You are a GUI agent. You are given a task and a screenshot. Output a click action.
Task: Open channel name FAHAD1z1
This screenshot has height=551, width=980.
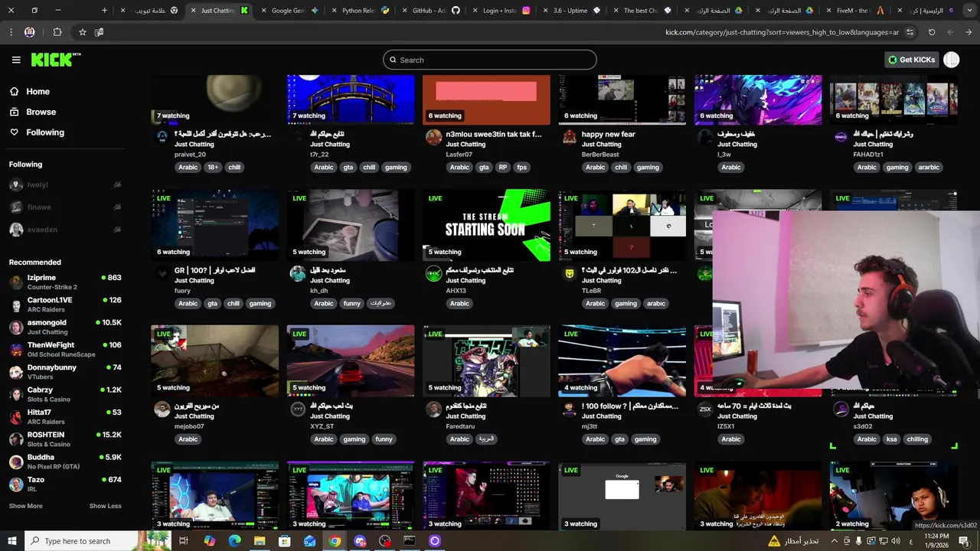(868, 155)
